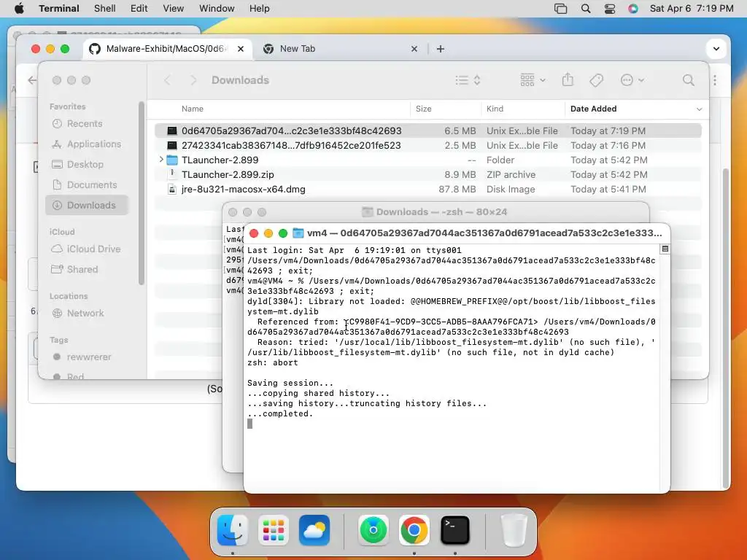Click the date and time in menu bar

692,9
